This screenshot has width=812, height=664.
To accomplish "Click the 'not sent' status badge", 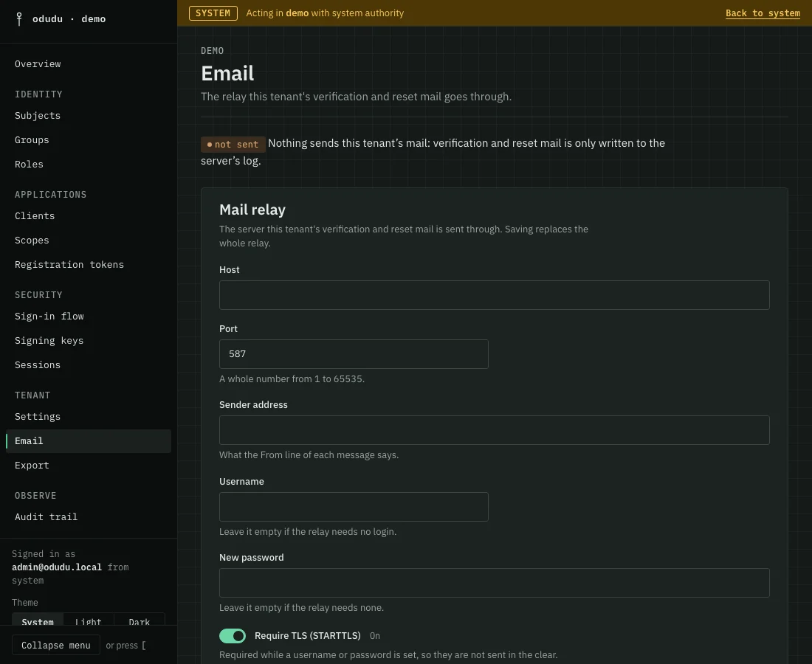I will (233, 145).
